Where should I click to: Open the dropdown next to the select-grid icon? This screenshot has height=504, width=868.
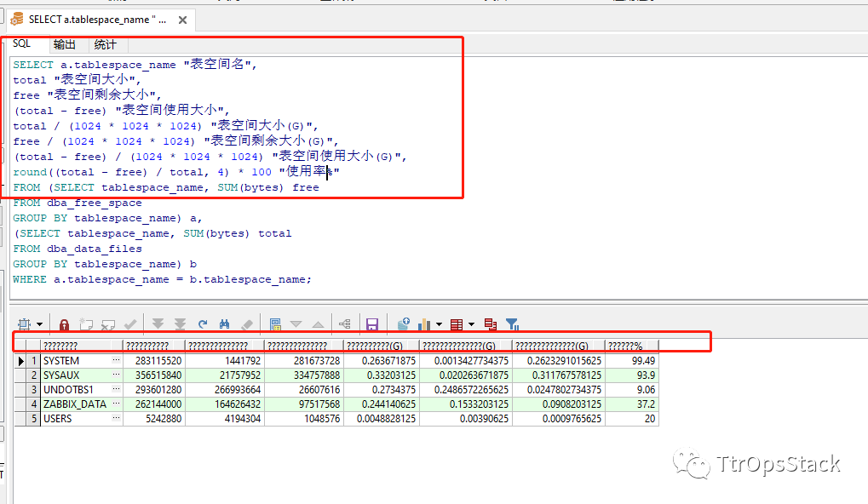pos(39,324)
